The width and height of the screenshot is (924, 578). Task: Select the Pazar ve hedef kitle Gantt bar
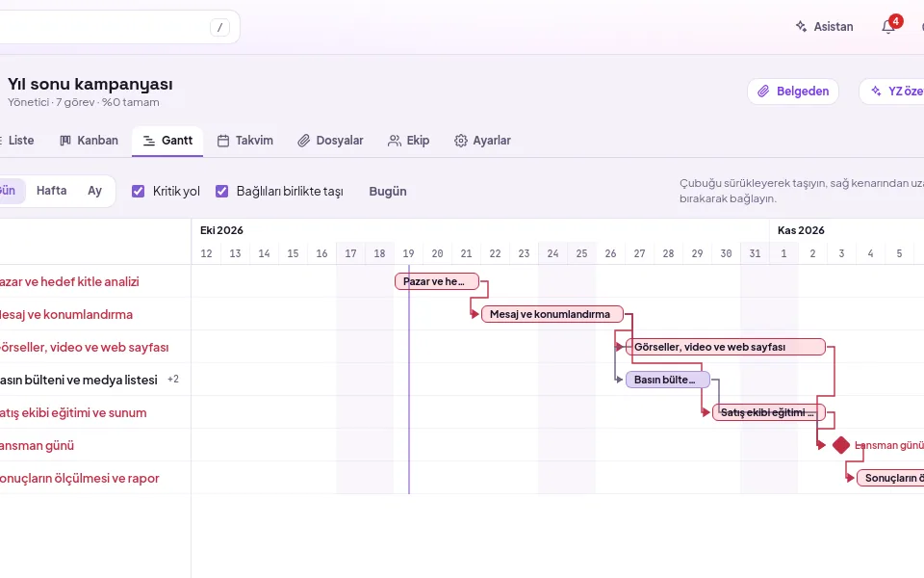click(437, 281)
